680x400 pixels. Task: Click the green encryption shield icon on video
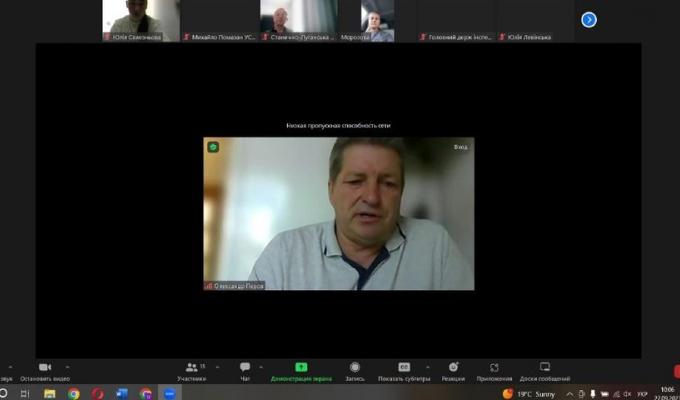[x=213, y=147]
